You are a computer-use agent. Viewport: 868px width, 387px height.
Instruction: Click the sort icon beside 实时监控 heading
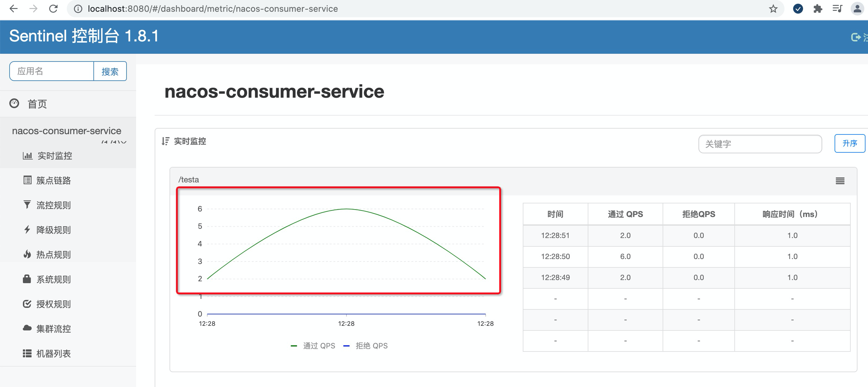(x=165, y=141)
